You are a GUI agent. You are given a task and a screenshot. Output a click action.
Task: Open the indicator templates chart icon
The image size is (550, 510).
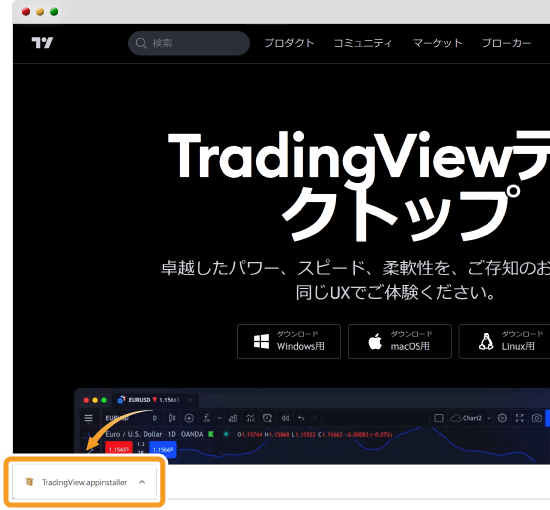click(x=250, y=418)
